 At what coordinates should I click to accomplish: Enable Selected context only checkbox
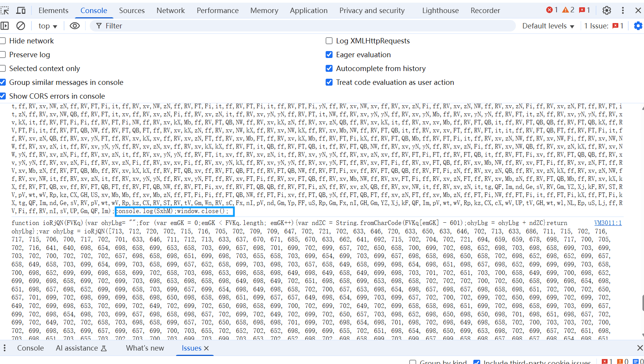pyautogui.click(x=3, y=68)
